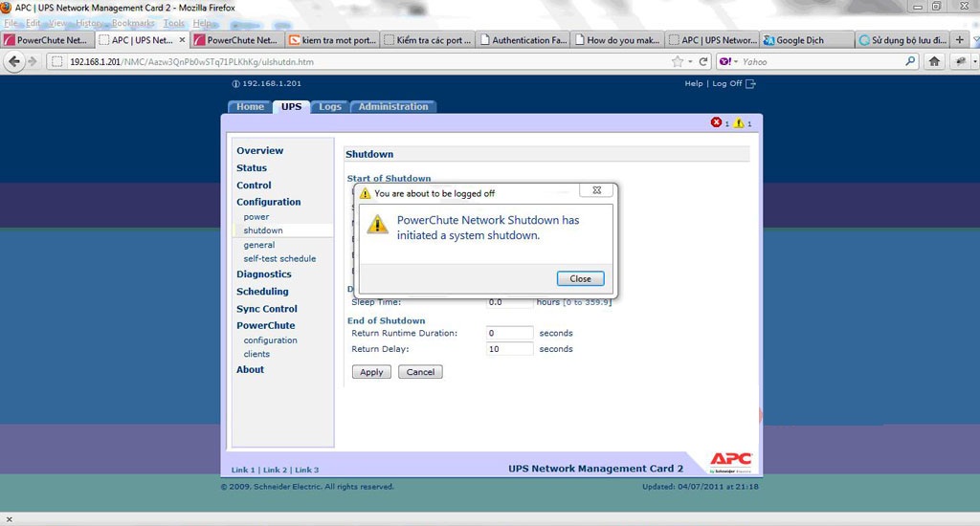980x526 pixels.
Task: Click the browser Forward arrow button
Action: (x=33, y=61)
